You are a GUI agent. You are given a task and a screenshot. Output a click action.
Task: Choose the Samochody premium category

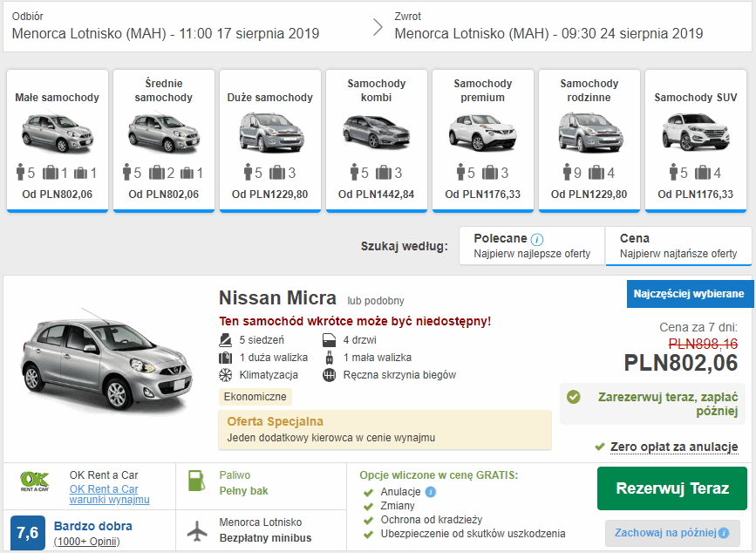(482, 140)
